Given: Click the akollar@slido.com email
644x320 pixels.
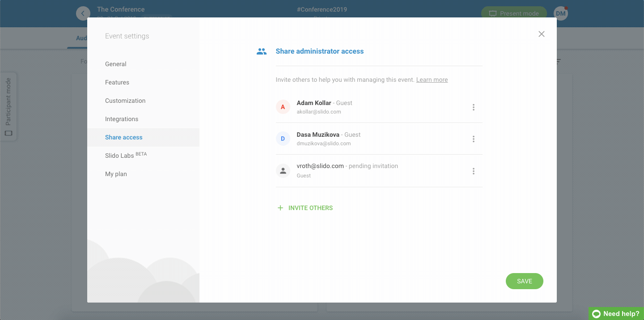Looking at the screenshot, I should tap(319, 112).
